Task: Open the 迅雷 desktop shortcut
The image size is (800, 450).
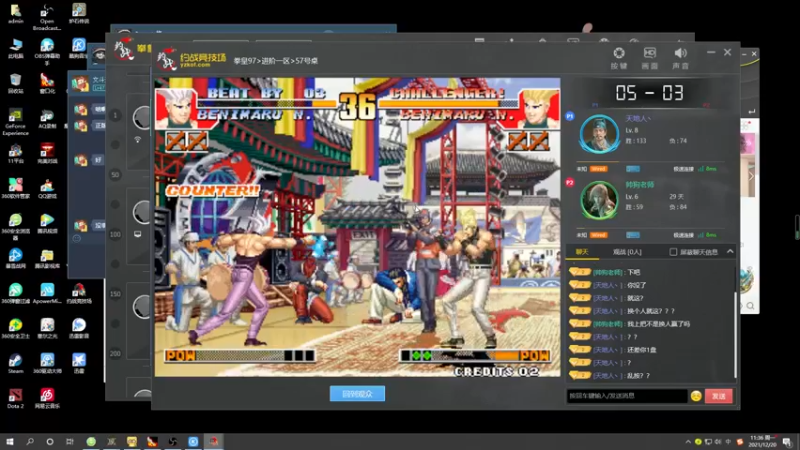Action: [79, 364]
